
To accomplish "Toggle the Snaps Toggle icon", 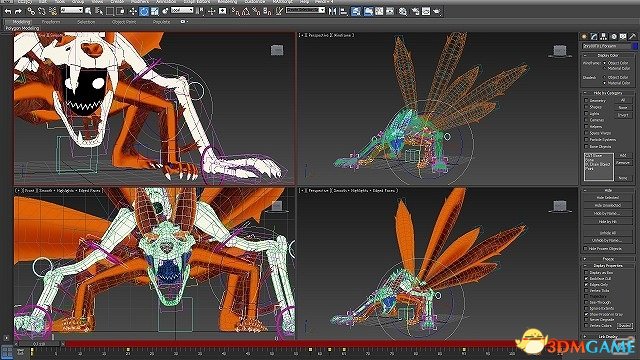I will [235, 11].
